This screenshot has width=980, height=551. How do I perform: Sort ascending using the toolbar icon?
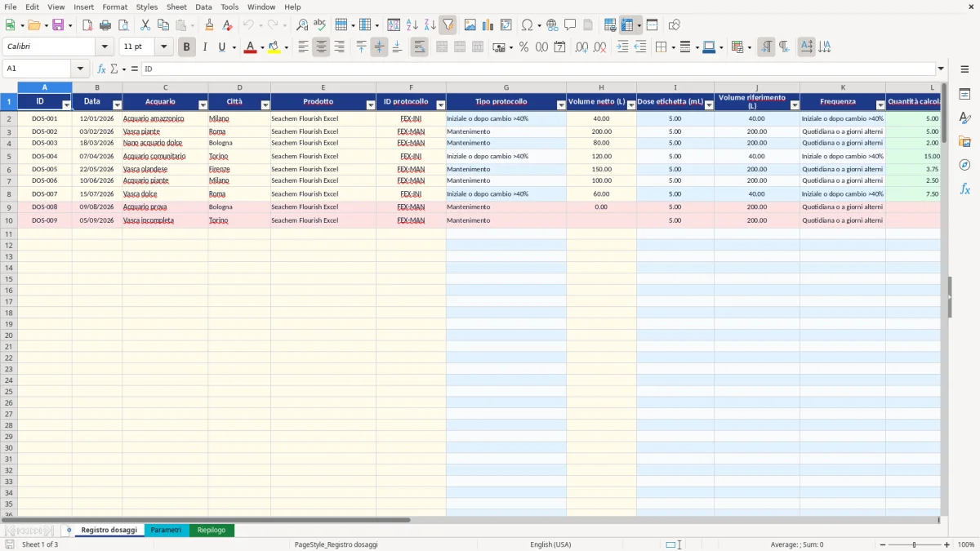click(412, 25)
